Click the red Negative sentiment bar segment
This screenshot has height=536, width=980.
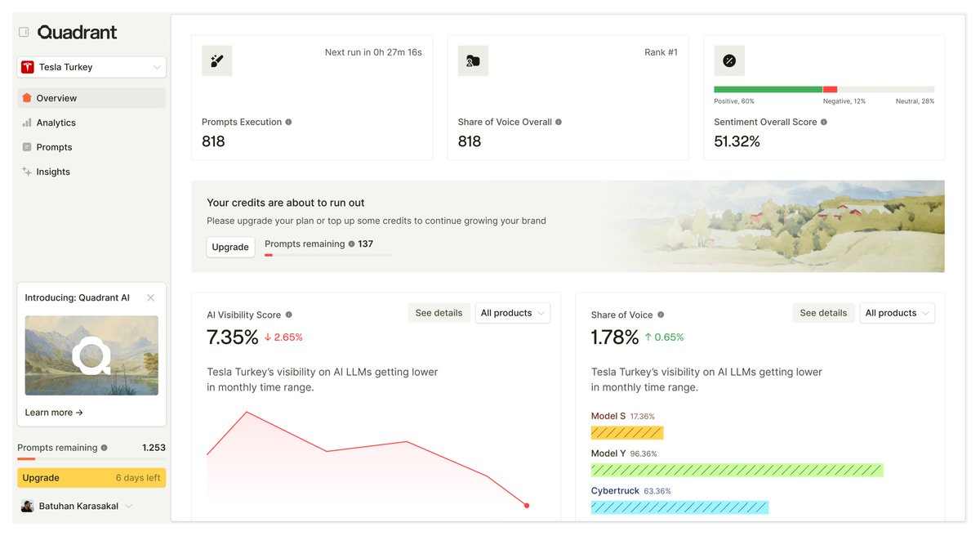click(830, 89)
